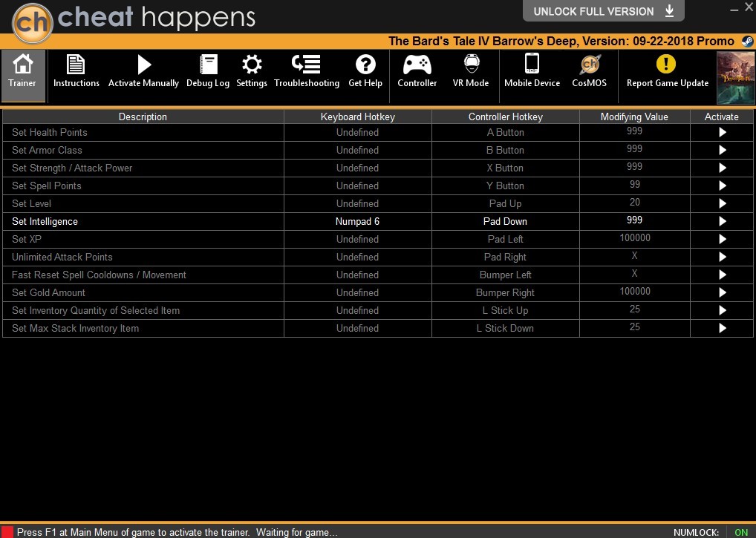Open the Debug Log
This screenshot has height=538, width=756.
click(x=208, y=71)
